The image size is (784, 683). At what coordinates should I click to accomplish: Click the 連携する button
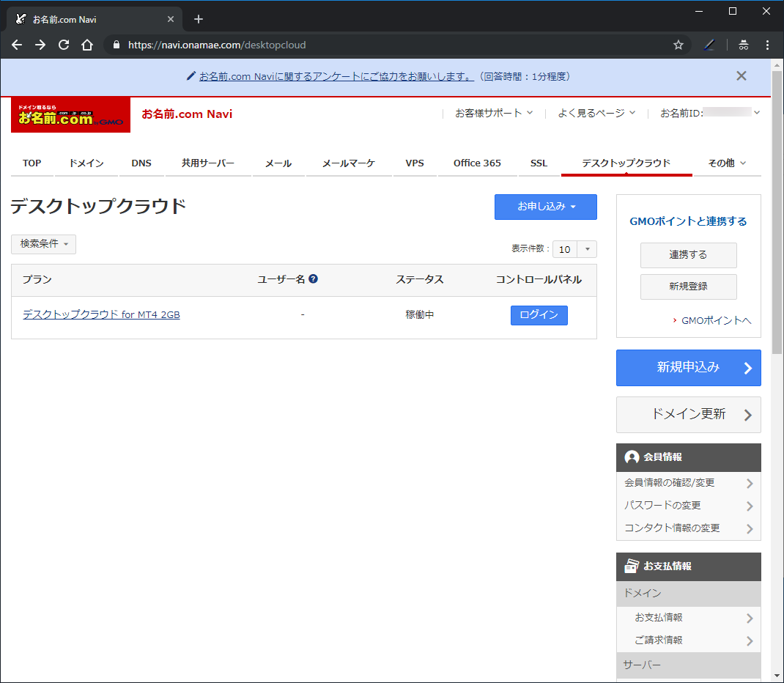[x=689, y=255]
